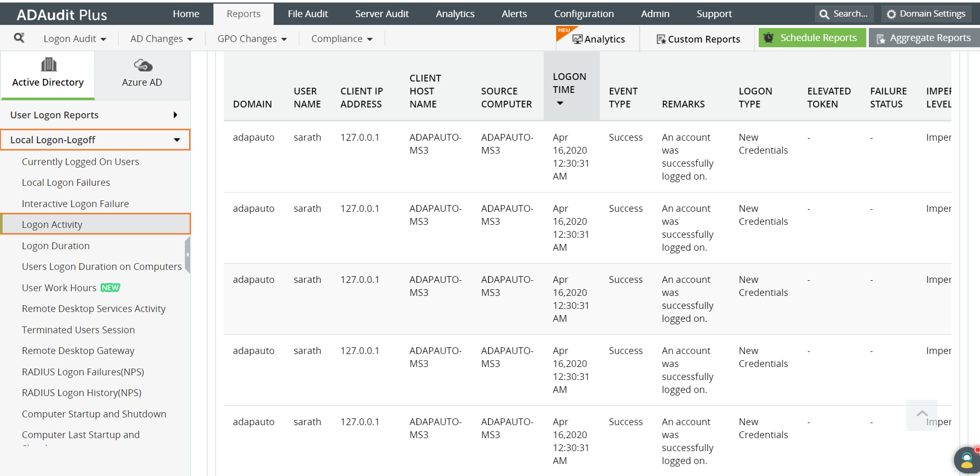Select the Active Directory building icon
This screenshot has width=980, height=476.
[48, 65]
